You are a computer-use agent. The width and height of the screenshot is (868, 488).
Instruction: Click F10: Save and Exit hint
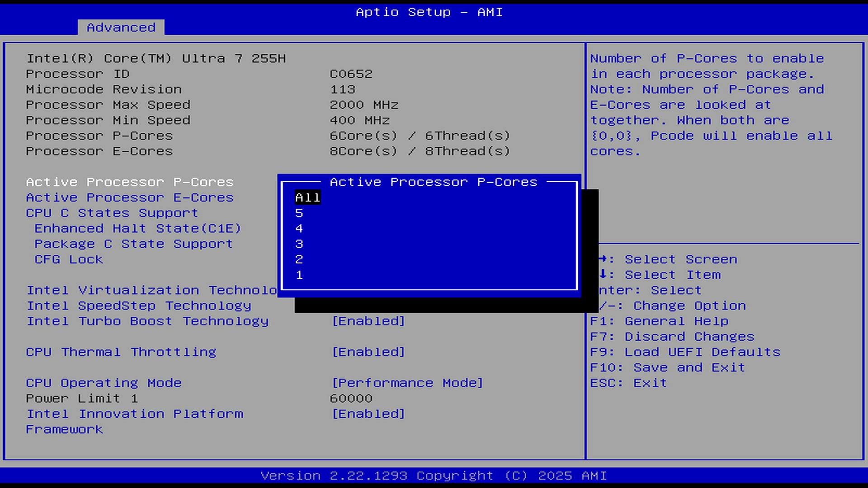[667, 368]
